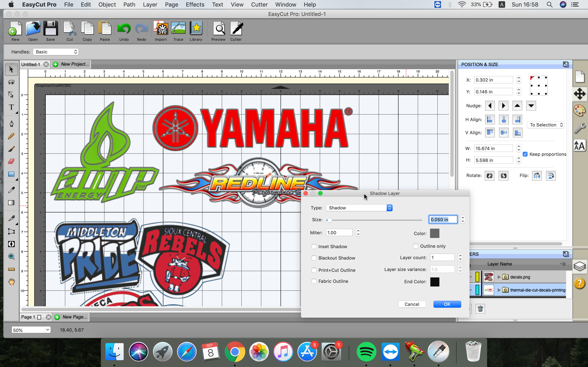This screenshot has width=588, height=367.
Task: Click the Miter value input field
Action: 339,232
